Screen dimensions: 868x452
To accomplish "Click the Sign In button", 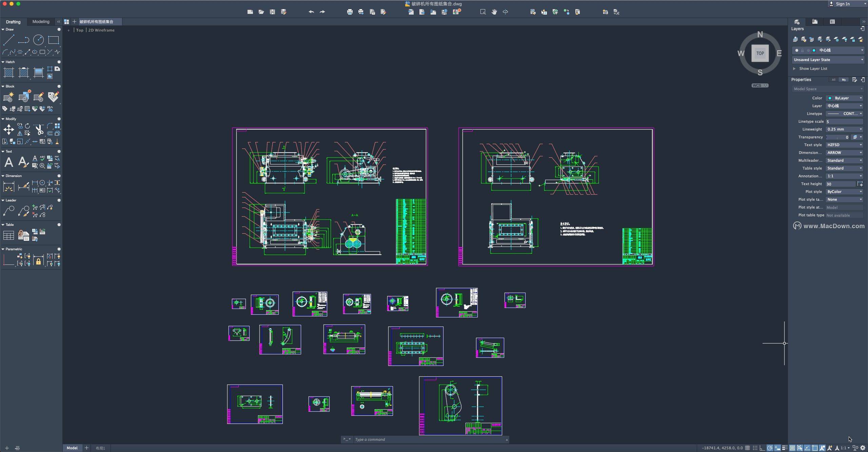I will click(842, 4).
